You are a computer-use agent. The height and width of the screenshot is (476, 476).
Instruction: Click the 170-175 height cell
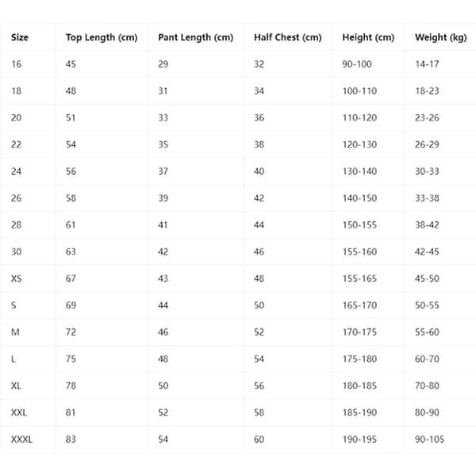click(359, 332)
